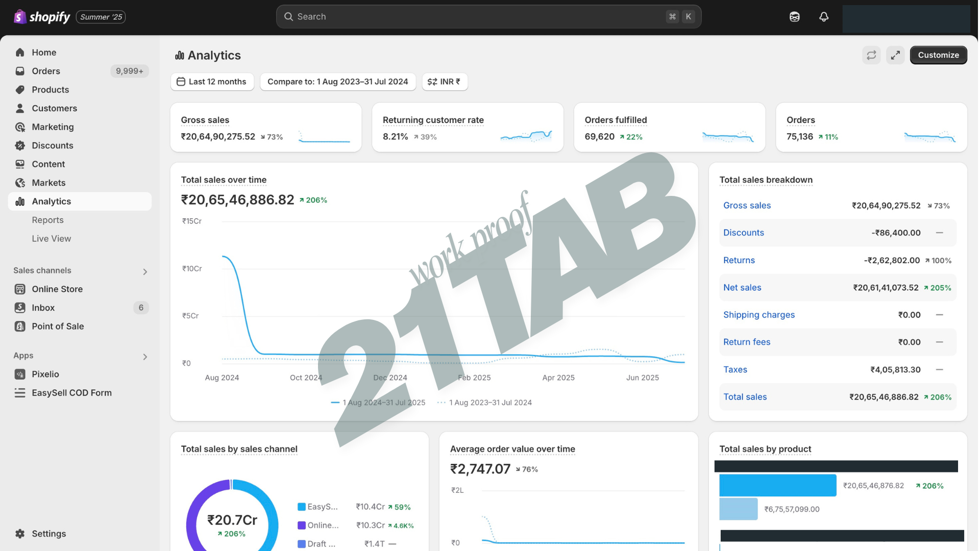Screen dimensions: 980x551
Task: Click the Customize button
Action: click(938, 55)
